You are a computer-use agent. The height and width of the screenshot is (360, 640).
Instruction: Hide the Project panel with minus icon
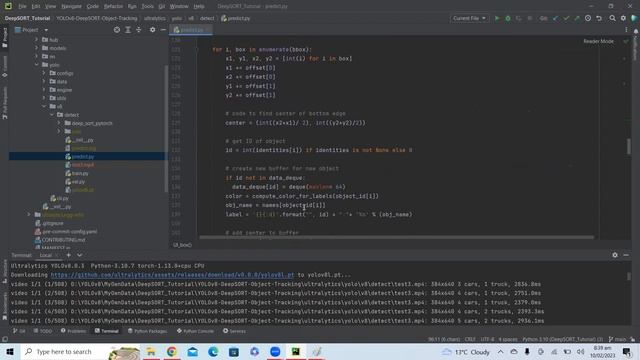tap(163, 30)
